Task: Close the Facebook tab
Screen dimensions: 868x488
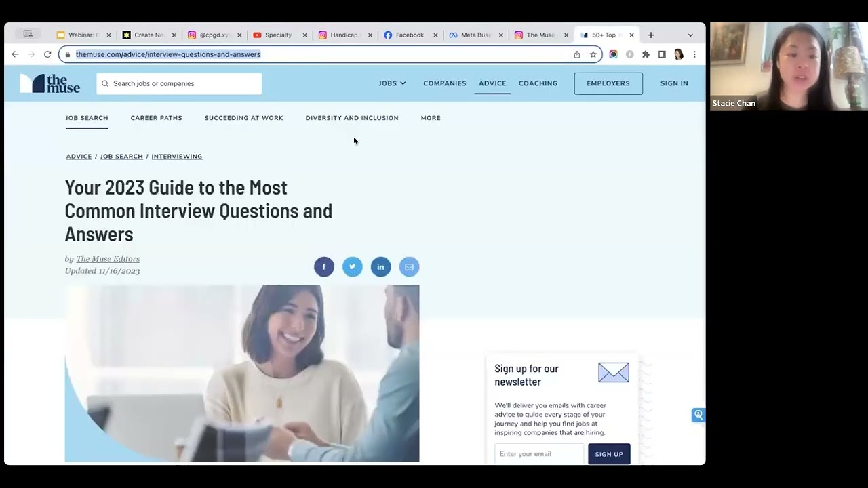Action: pyautogui.click(x=435, y=35)
